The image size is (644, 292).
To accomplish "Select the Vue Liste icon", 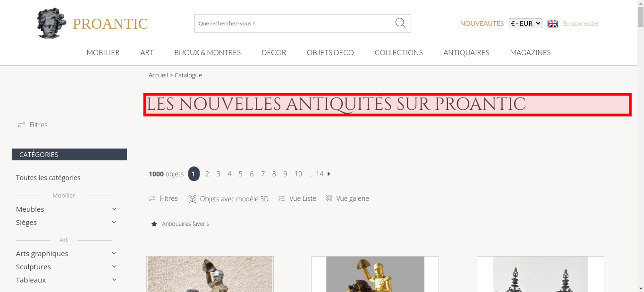I will coord(281,199).
